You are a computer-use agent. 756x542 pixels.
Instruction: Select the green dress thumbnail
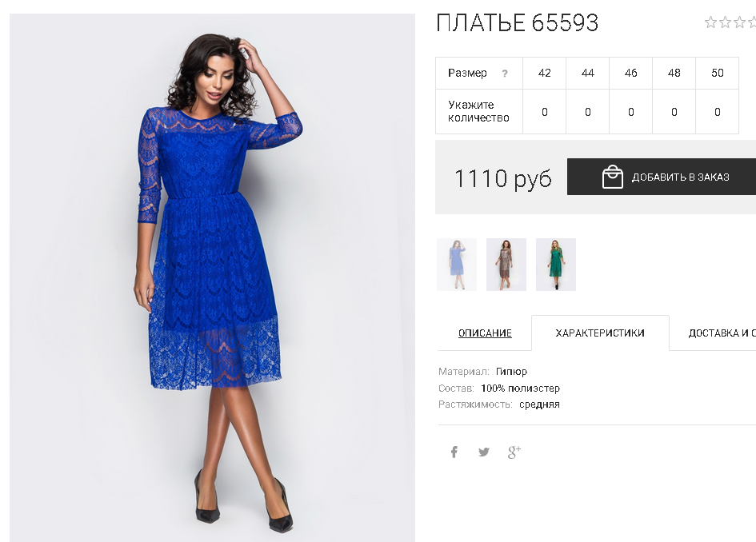point(556,265)
